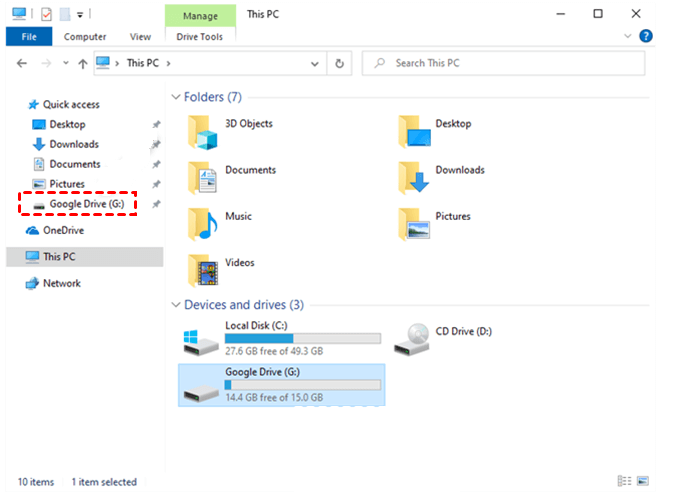The width and height of the screenshot is (677, 500).
Task: Switch to details view in status bar
Action: [624, 481]
